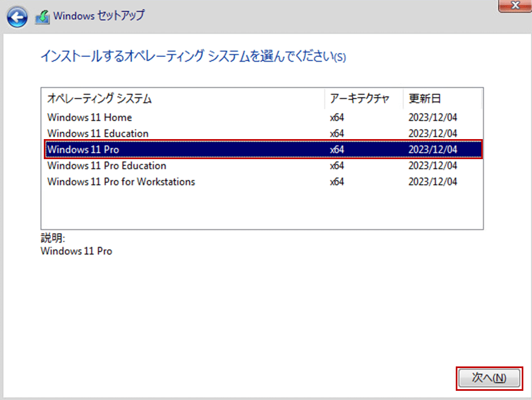Click the 更新日 column header

click(x=442, y=99)
